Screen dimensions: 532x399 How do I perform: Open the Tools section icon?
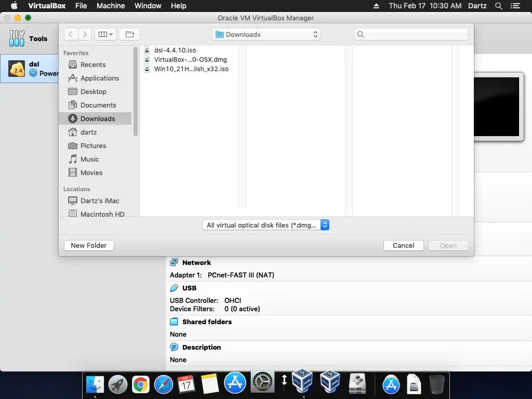(17, 38)
